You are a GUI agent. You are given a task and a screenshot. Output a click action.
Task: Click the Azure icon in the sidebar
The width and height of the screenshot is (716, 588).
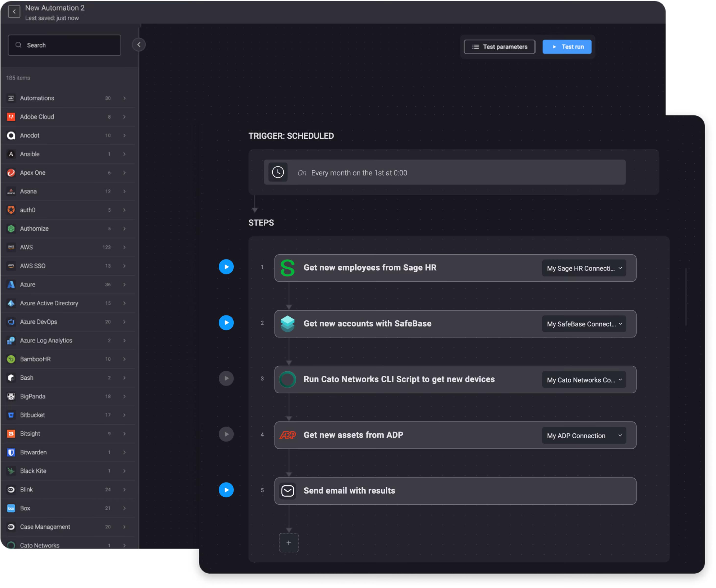11,285
